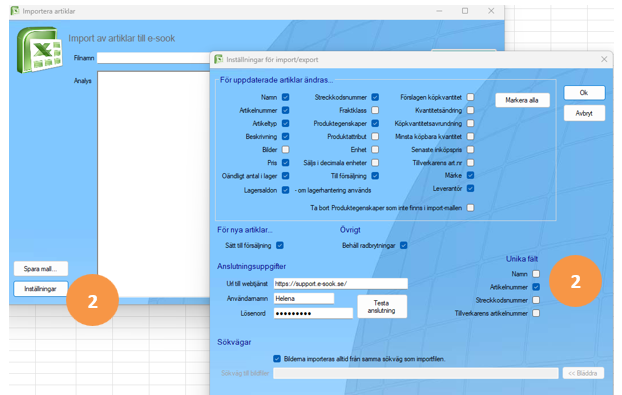Minimize the Importera artiklar window
The height and width of the screenshot is (395, 622).
point(439,11)
